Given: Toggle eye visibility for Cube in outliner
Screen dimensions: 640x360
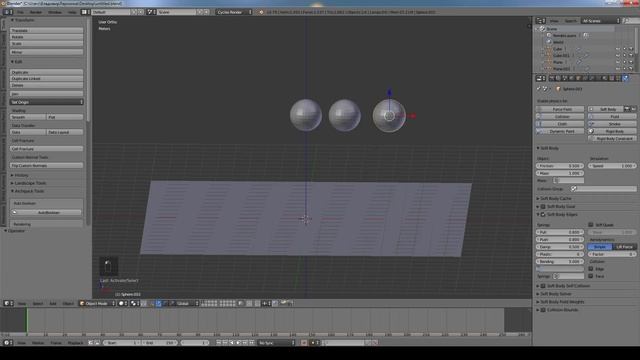Looking at the screenshot, I should coord(618,49).
